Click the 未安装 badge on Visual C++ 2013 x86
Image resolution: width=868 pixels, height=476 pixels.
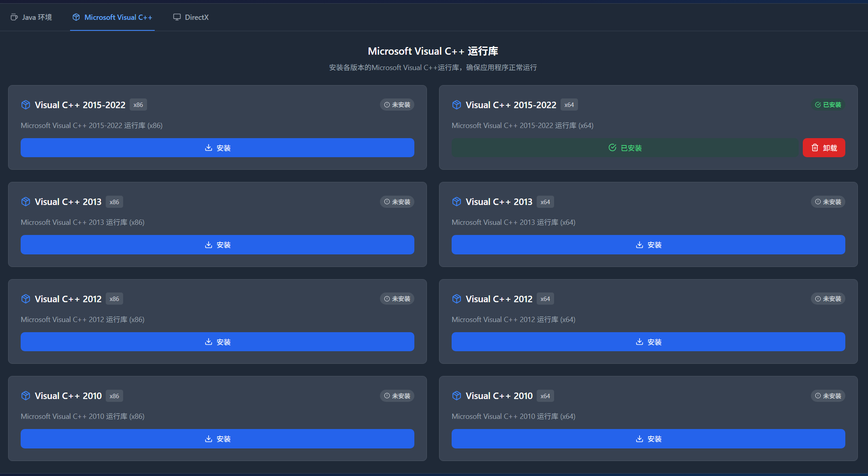click(x=397, y=202)
